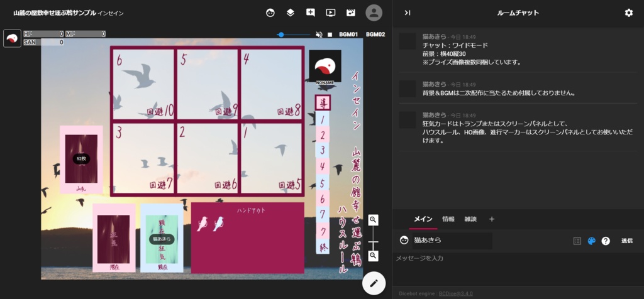Click the pencil edit floating button
The width and height of the screenshot is (644, 299).
tap(374, 283)
